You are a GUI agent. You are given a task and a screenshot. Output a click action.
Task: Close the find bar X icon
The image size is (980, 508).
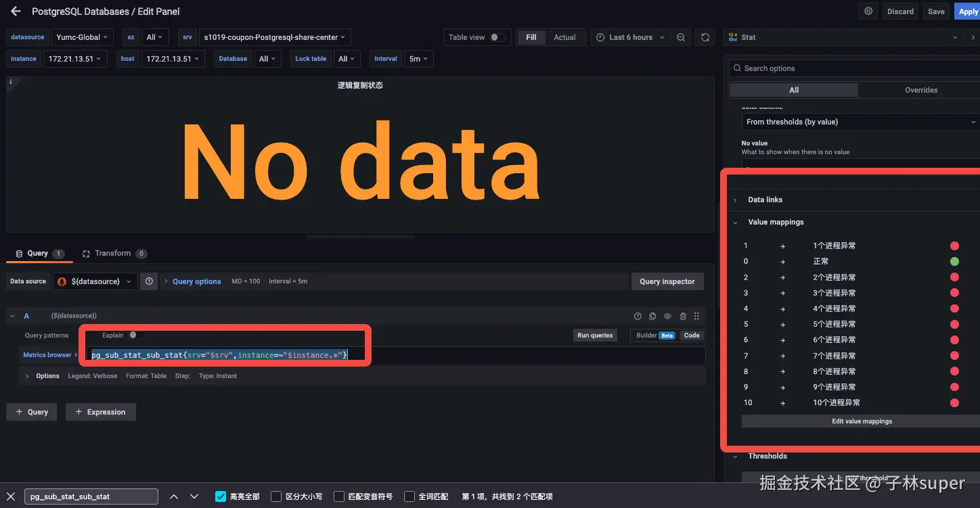pos(11,497)
